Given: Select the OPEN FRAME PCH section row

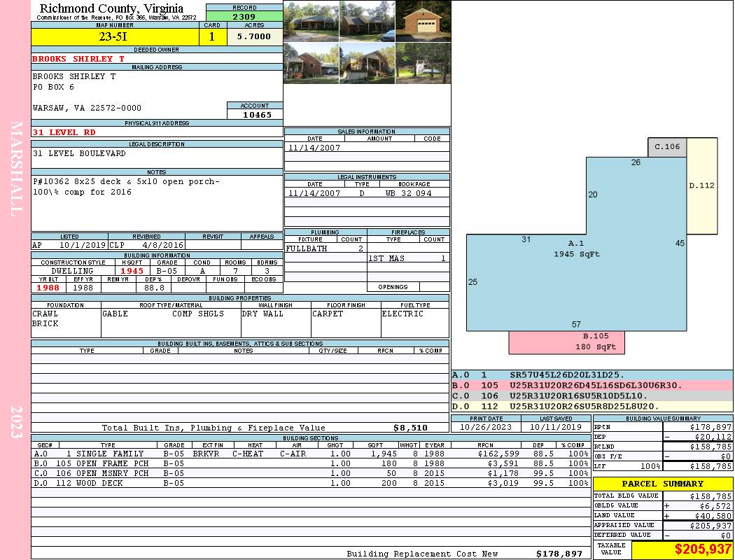Looking at the screenshot, I should tap(310, 463).
